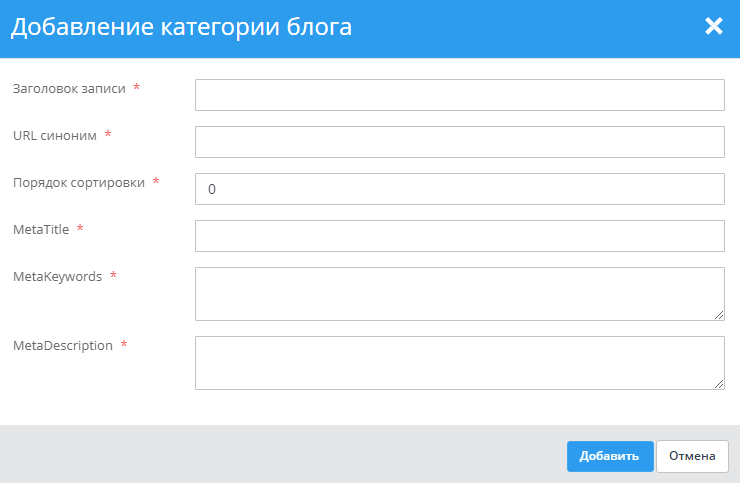
Task: Click the Заголовок записи label
Action: pos(69,89)
